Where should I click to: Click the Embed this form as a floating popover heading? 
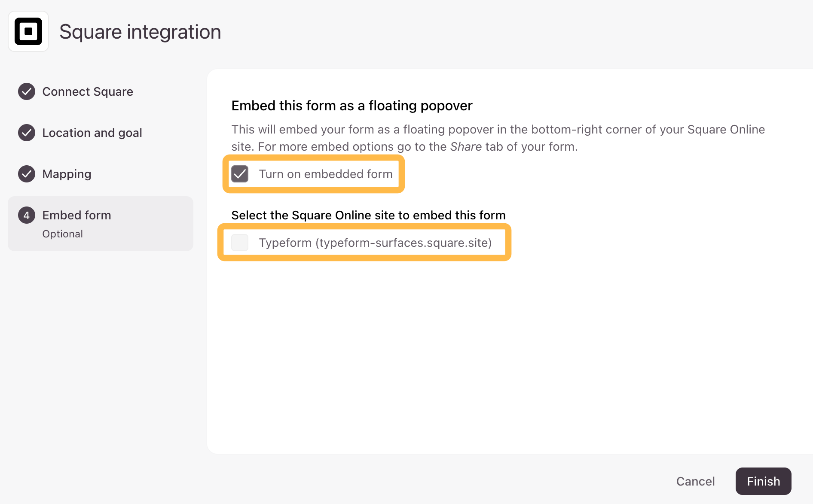(x=352, y=106)
